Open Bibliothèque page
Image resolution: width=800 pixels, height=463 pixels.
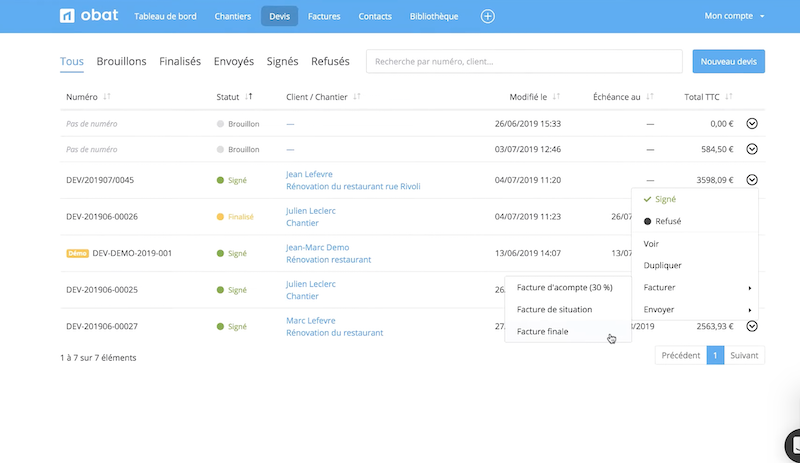[434, 16]
